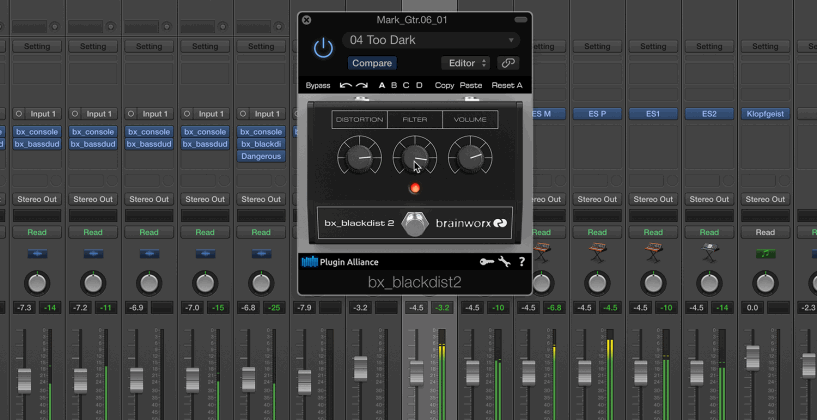
Task: Open the bx_blackdi plugin slot
Action: click(x=261, y=144)
